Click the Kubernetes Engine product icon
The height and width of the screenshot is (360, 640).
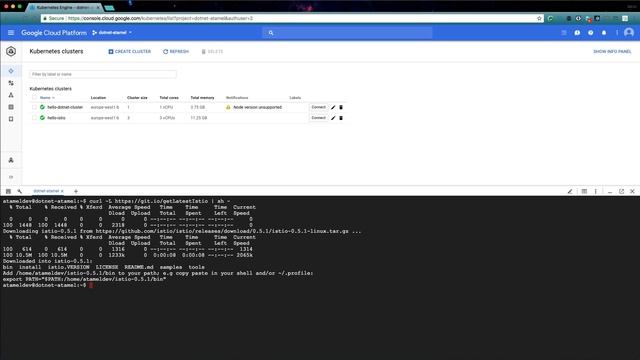pos(11,51)
